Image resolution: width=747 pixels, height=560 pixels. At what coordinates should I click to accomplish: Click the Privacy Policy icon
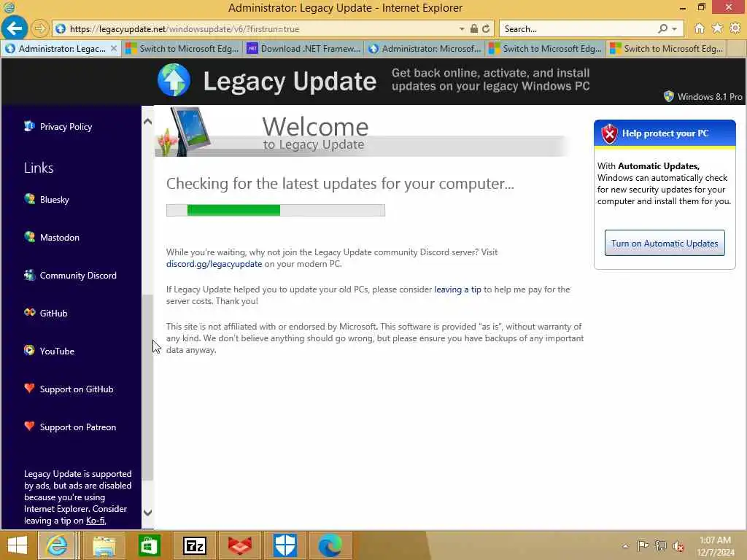pyautogui.click(x=29, y=126)
